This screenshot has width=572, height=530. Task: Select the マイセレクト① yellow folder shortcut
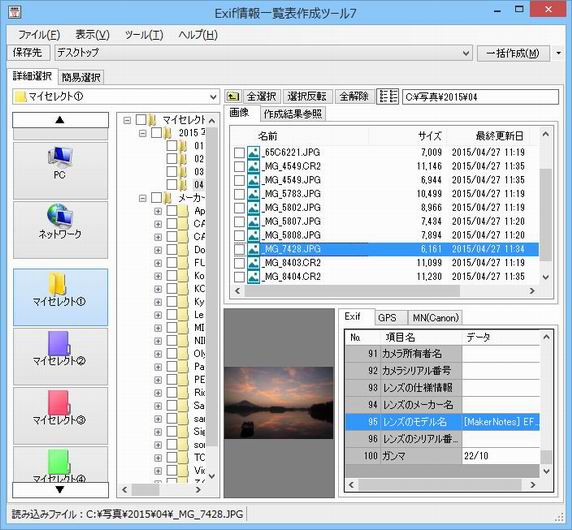60,297
